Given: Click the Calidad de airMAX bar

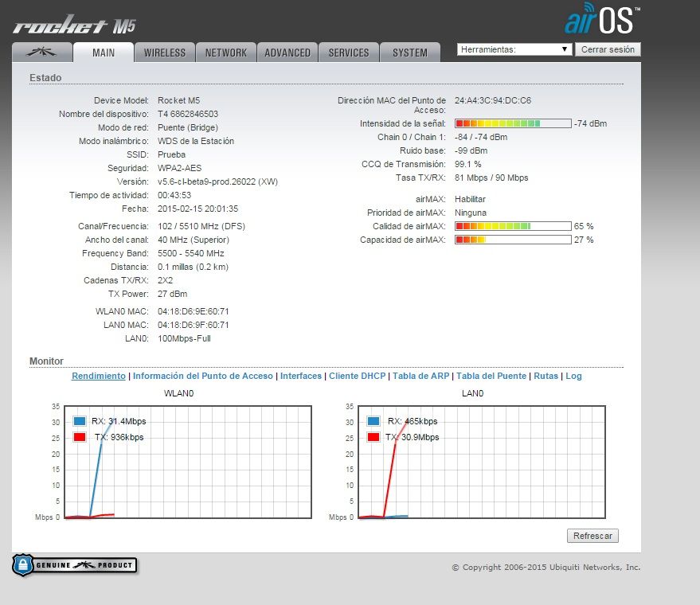Looking at the screenshot, I should (x=512, y=226).
